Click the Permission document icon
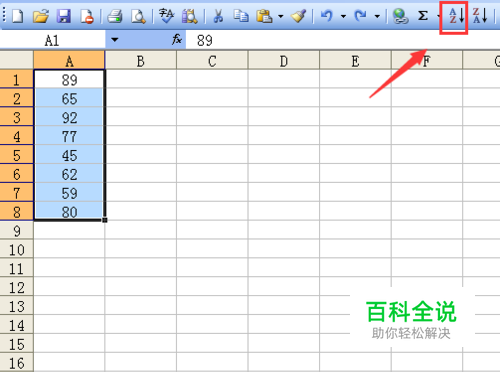This screenshot has height=372, width=500. pos(87,16)
